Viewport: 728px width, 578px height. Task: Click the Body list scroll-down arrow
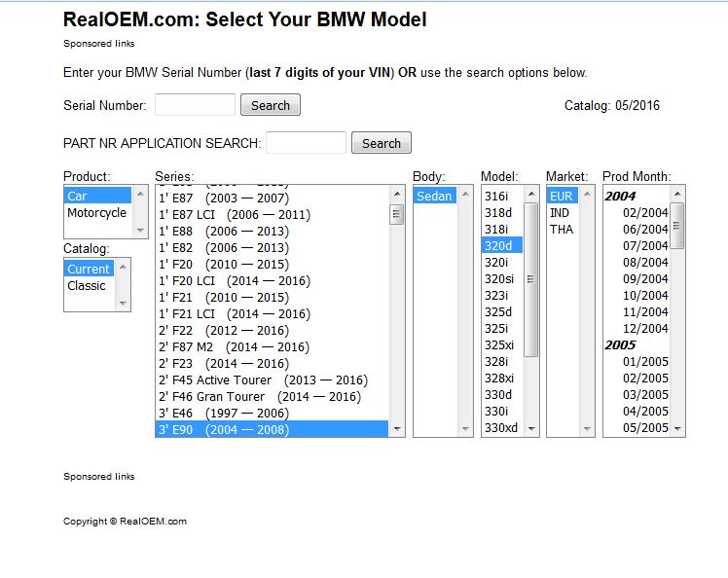(x=465, y=428)
